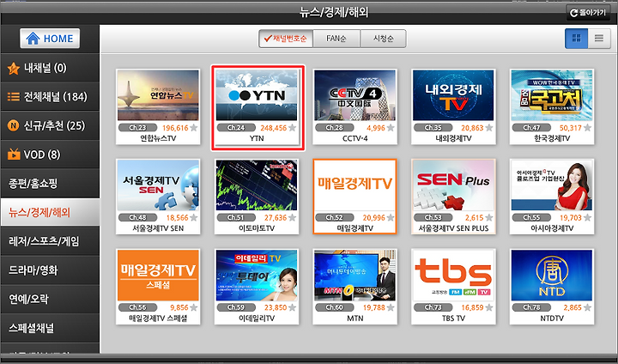Open 한국경제TV channel thumbnail

click(552, 95)
